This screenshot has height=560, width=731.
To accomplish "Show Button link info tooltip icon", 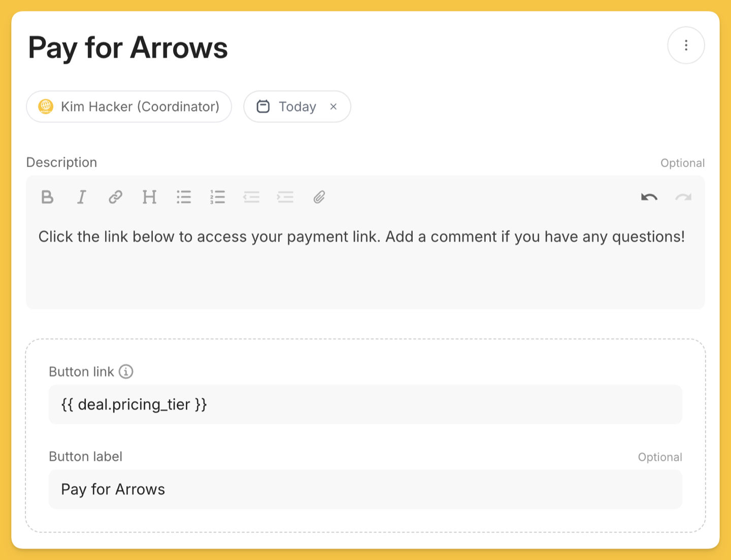I will 126,372.
